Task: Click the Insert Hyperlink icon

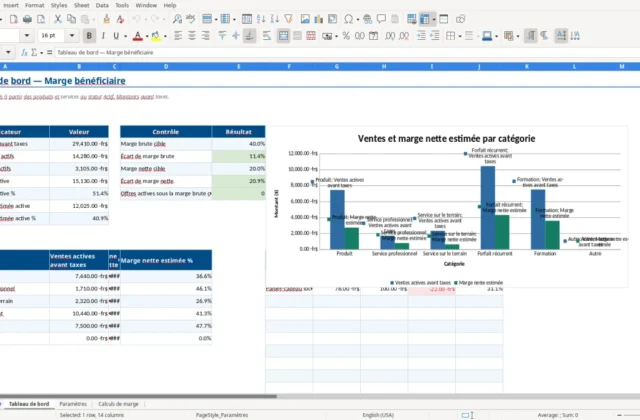Action: pyautogui.click(x=367, y=19)
